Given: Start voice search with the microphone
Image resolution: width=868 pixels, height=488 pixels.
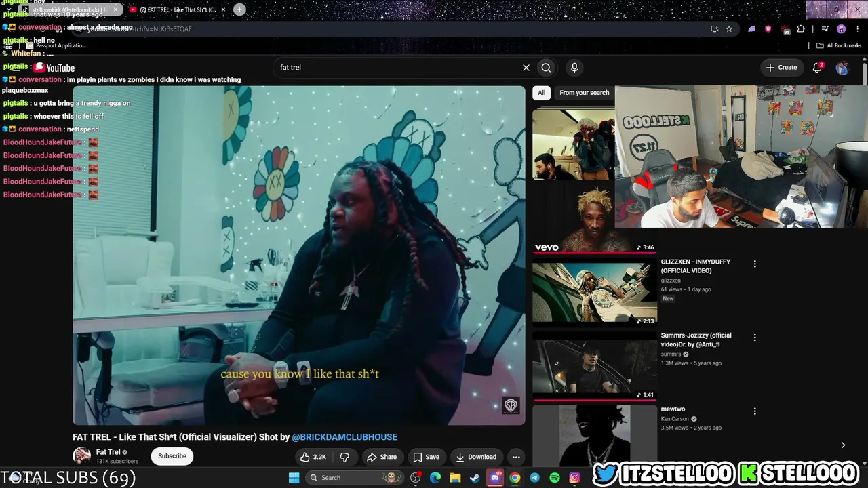Looking at the screenshot, I should 574,68.
